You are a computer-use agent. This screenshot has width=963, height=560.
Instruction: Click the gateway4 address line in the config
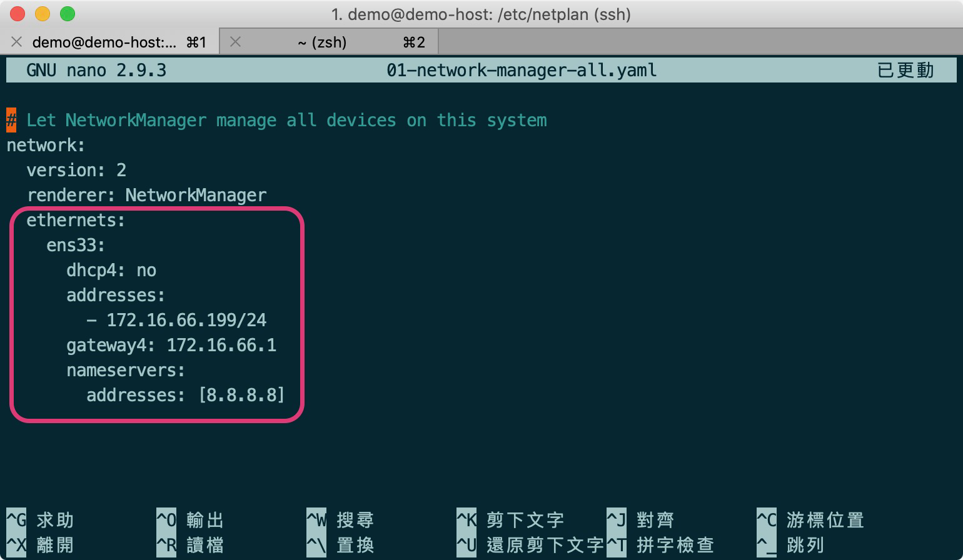coord(172,344)
